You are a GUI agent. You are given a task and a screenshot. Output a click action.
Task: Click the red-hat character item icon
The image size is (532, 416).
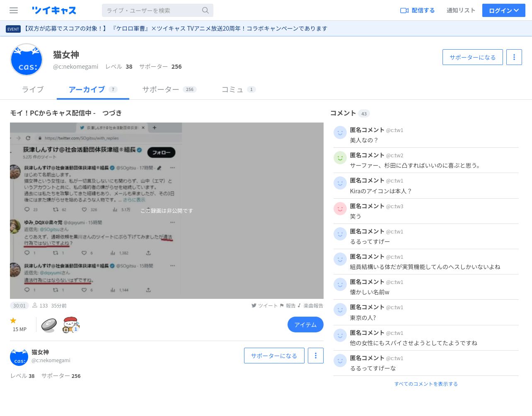click(x=71, y=325)
